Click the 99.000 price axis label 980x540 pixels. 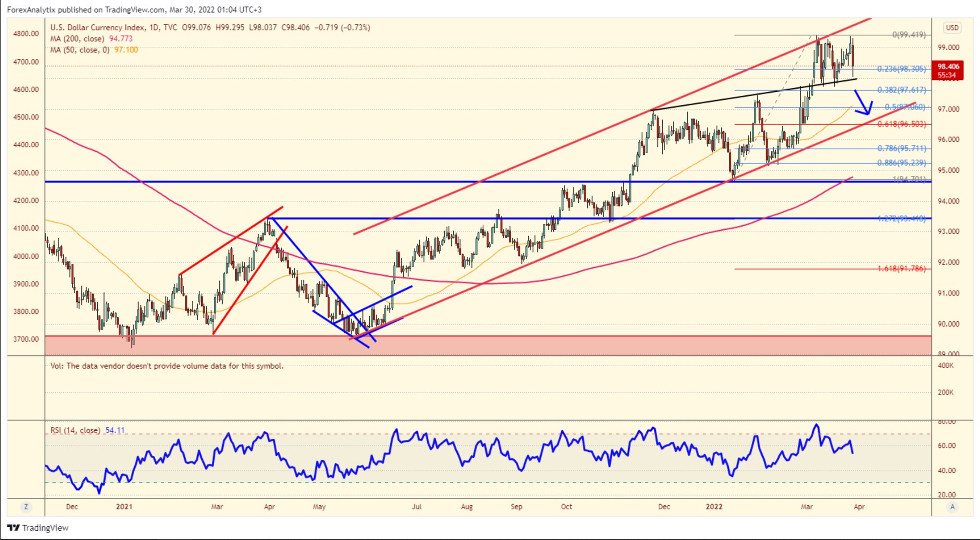949,48
